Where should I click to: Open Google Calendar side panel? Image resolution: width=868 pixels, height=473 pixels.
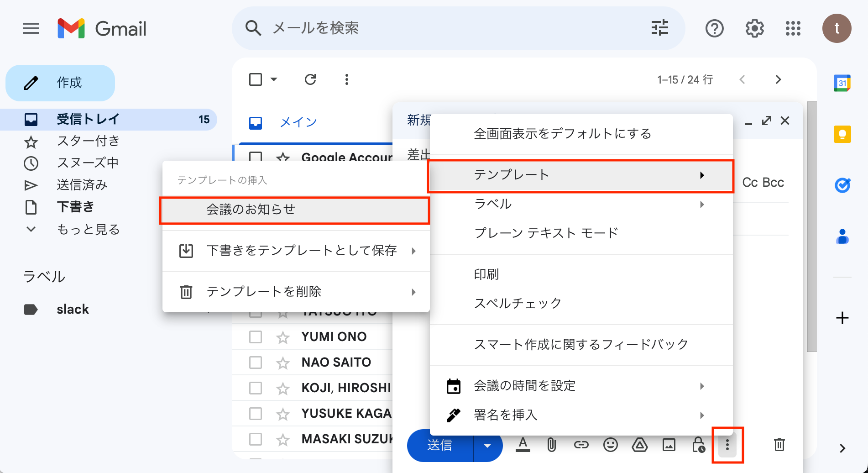[842, 83]
